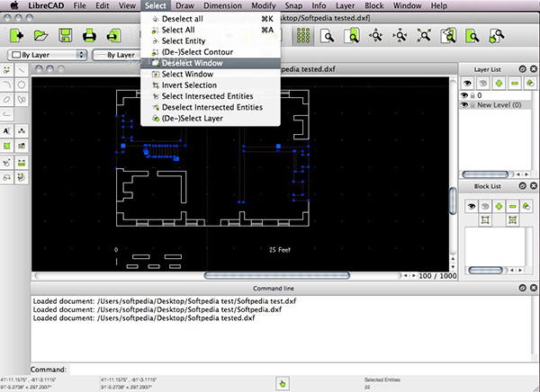Viewport: 540px width, 392px height.
Task: Click the Print icon in the toolbar
Action: 90,36
